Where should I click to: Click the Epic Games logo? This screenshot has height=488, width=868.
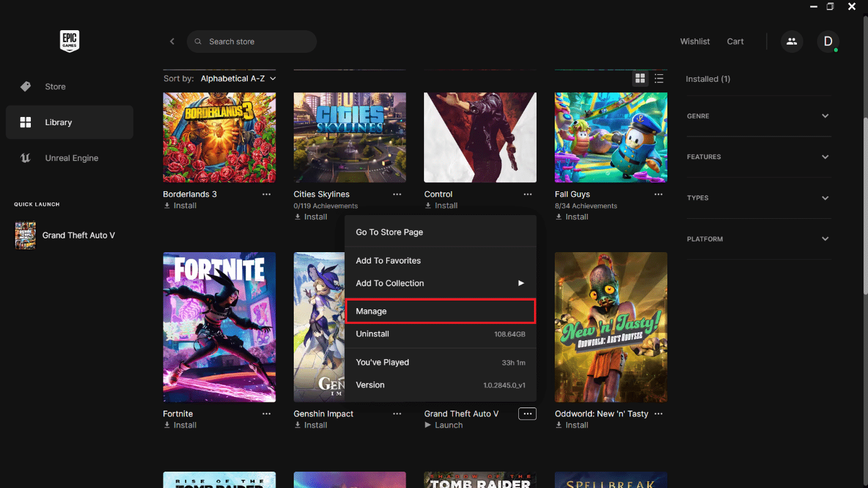tap(69, 42)
